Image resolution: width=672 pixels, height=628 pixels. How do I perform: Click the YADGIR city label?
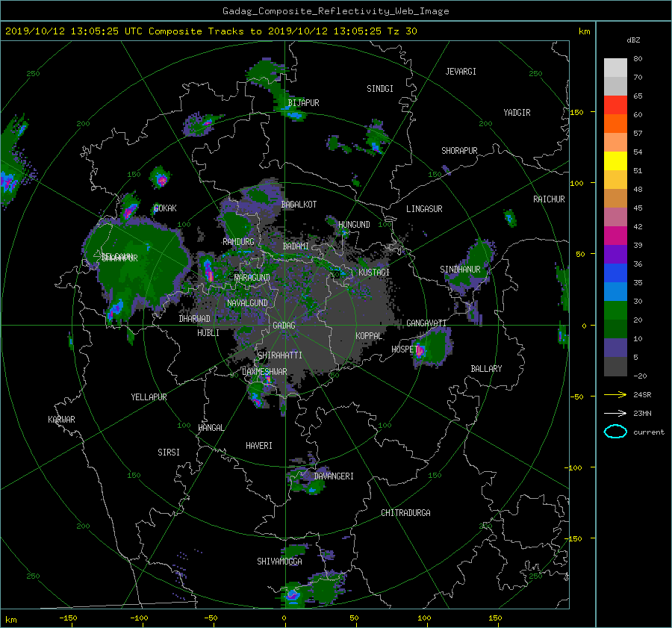[x=517, y=113]
